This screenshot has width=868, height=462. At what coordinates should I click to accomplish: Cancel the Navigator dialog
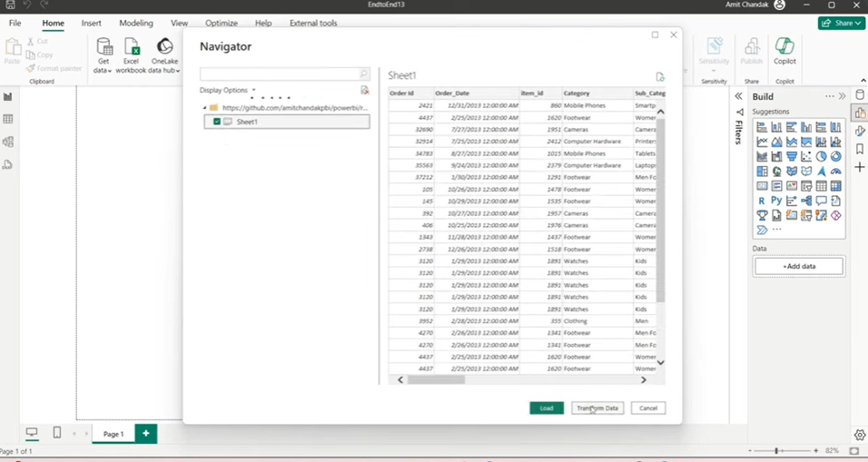pos(648,408)
